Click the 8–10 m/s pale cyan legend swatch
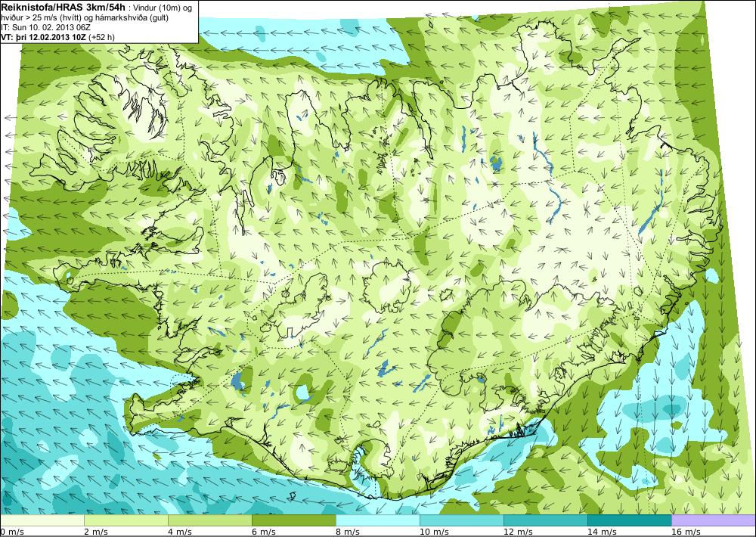 click(377, 520)
